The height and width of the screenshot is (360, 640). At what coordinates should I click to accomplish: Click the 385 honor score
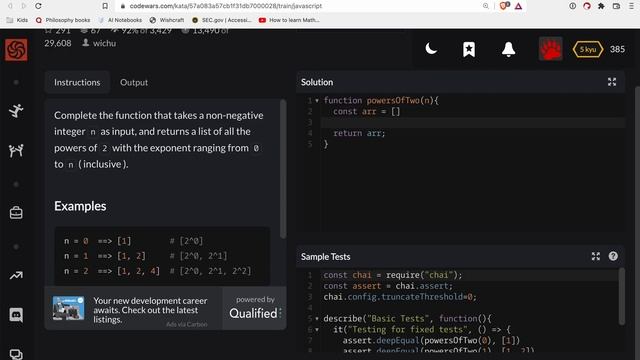pyautogui.click(x=617, y=49)
